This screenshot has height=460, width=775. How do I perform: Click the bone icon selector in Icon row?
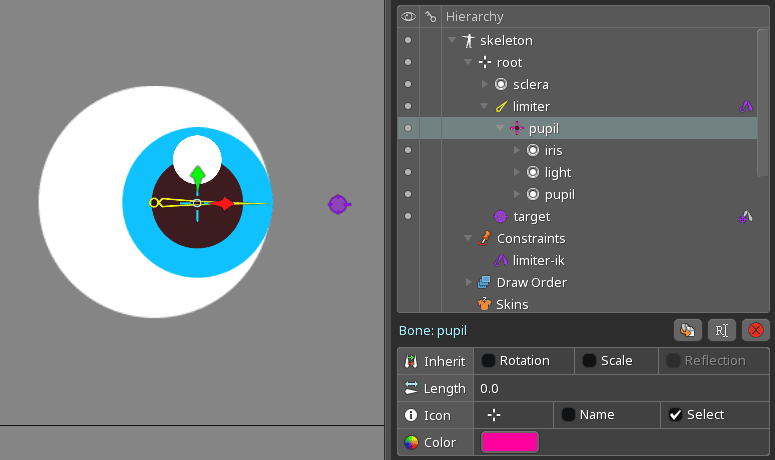tap(493, 415)
